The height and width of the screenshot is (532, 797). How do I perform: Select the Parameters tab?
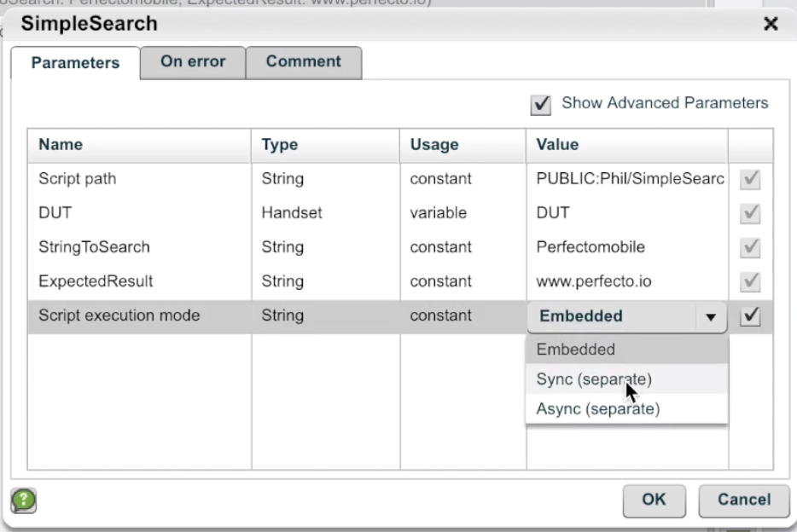(x=75, y=63)
